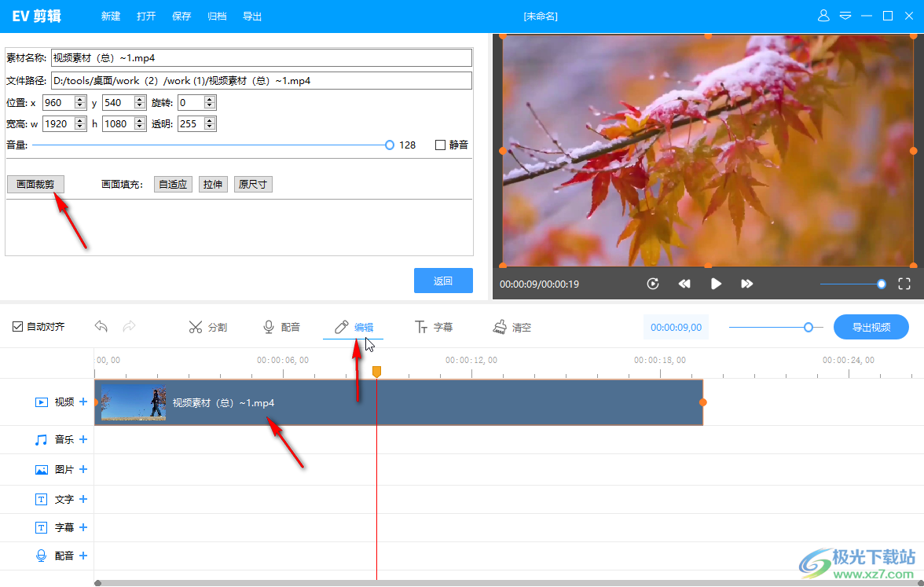This screenshot has height=587, width=924.
Task: Add text to the 文字 track
Action: point(83,499)
